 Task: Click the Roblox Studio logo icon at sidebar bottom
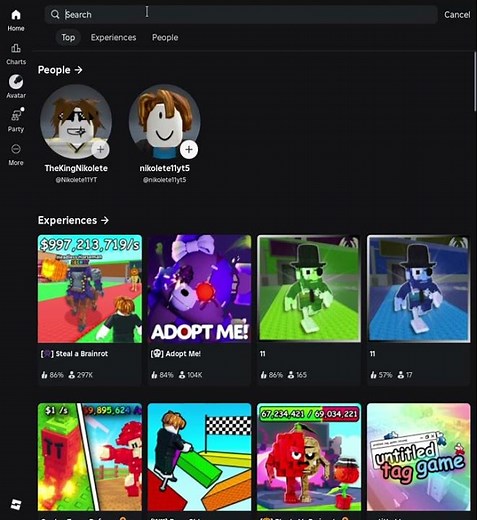(x=16, y=504)
